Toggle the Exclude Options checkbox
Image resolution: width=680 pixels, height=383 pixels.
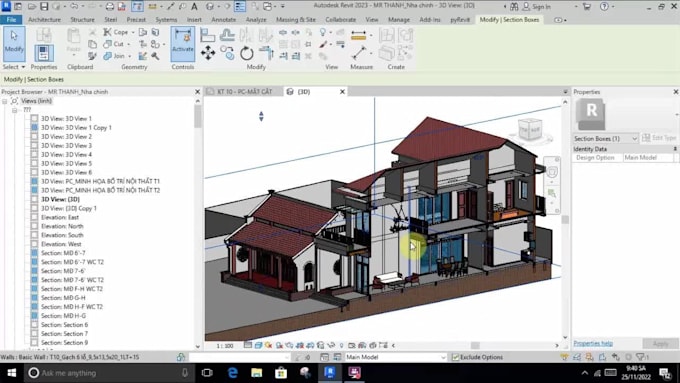[455, 357]
